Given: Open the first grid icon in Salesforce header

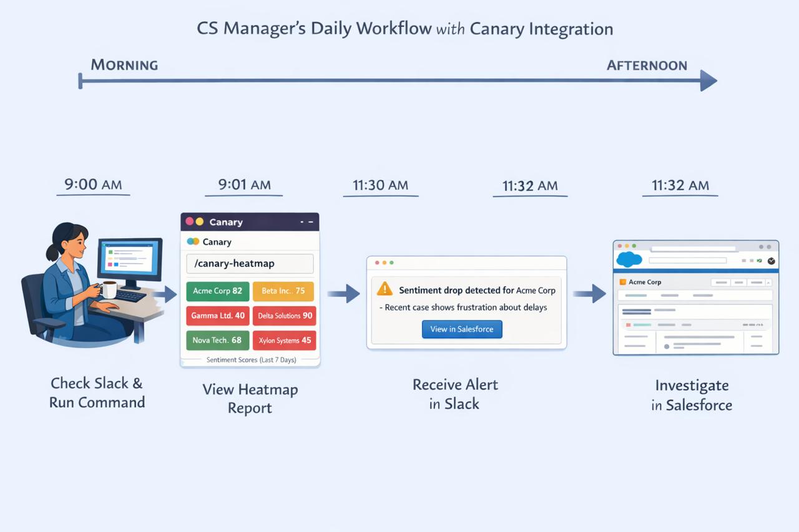Looking at the screenshot, I should pos(744,260).
